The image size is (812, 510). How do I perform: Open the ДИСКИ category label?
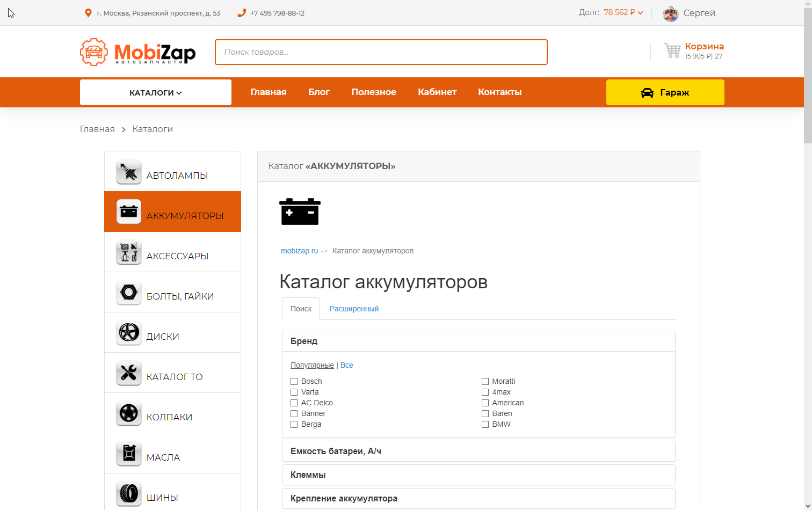pos(163,337)
